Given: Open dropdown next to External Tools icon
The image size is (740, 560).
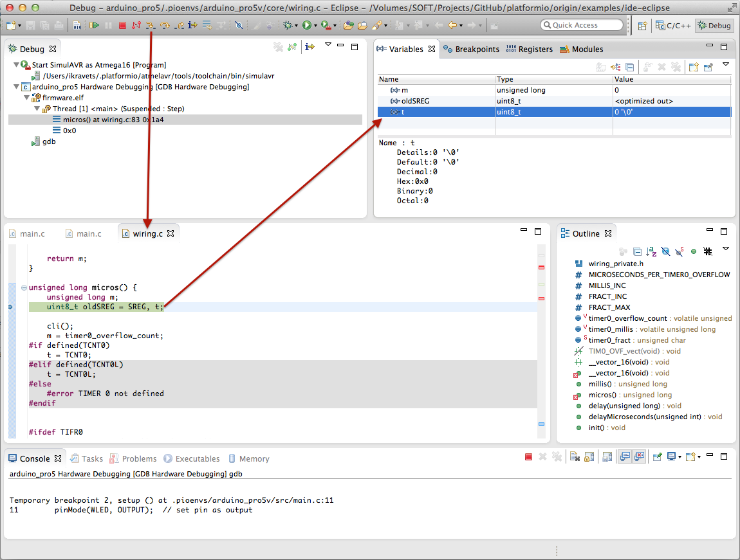Looking at the screenshot, I should point(335,26).
